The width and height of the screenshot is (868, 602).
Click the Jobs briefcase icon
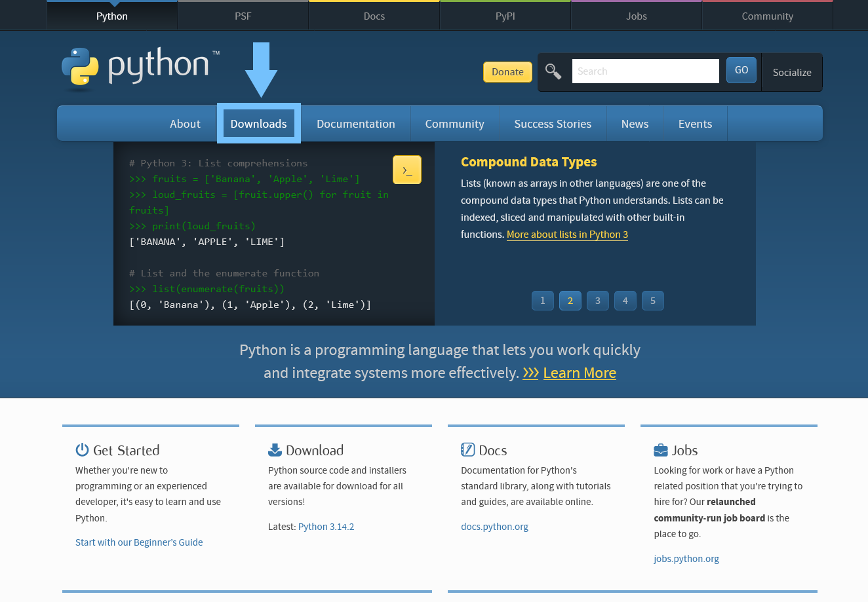pos(660,450)
